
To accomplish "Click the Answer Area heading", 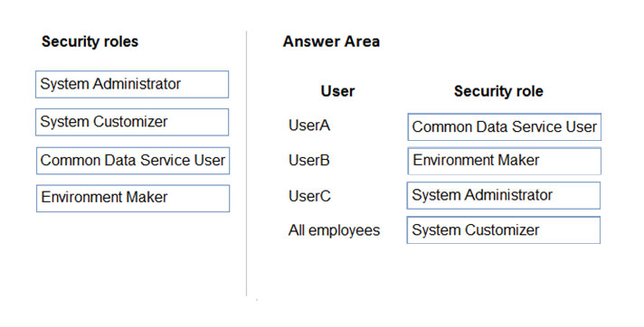I will [x=331, y=42].
